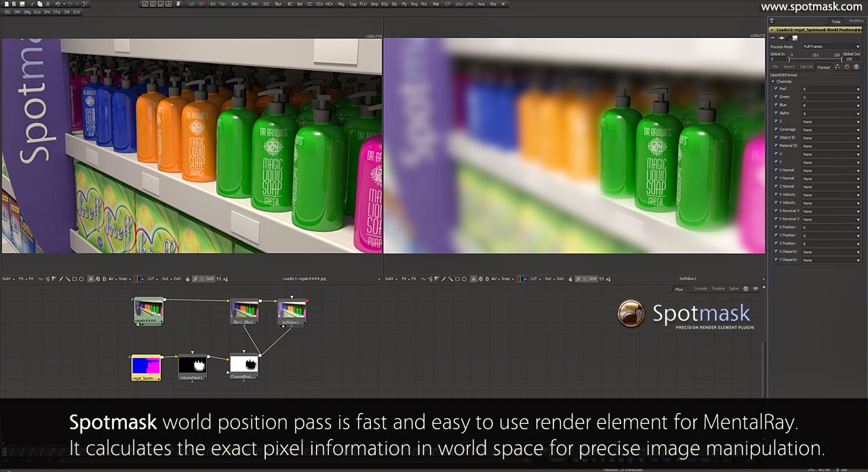Collapse the Channels section
Screen dimensions: 868x472
click(773, 81)
